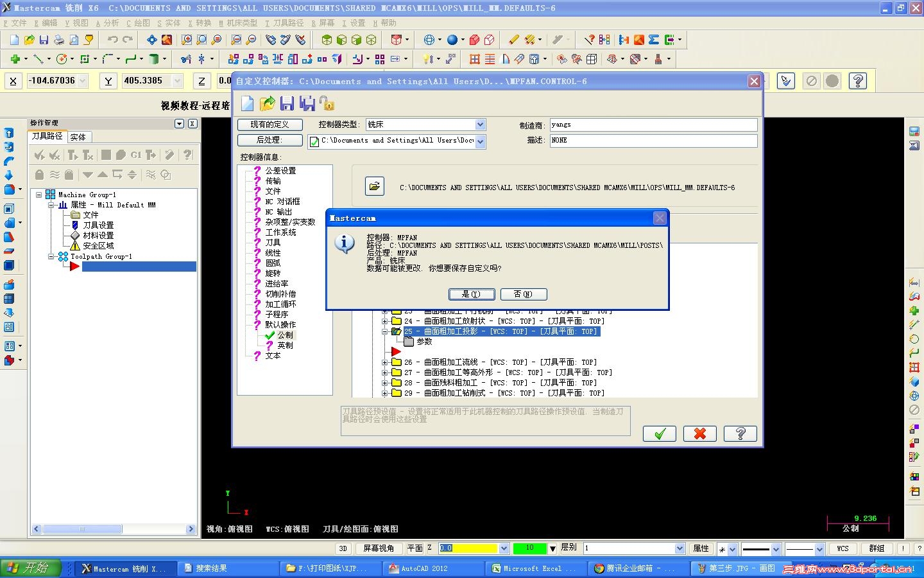
Task: Click the new document icon in controller dialog
Action: (x=248, y=103)
